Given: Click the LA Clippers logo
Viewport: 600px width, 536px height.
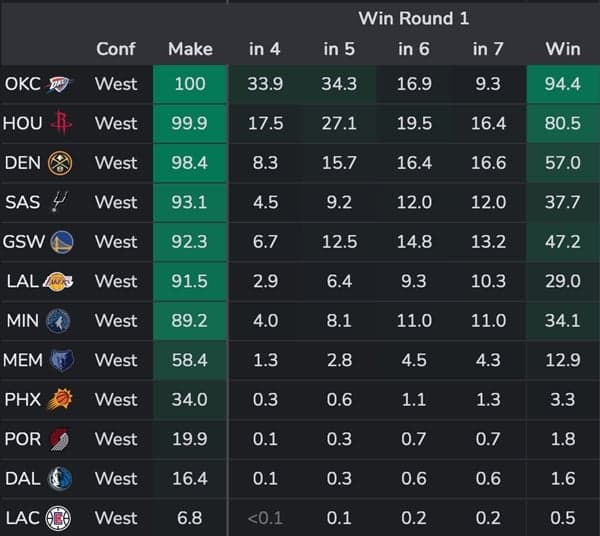Looking at the screenshot, I should pos(58,518).
